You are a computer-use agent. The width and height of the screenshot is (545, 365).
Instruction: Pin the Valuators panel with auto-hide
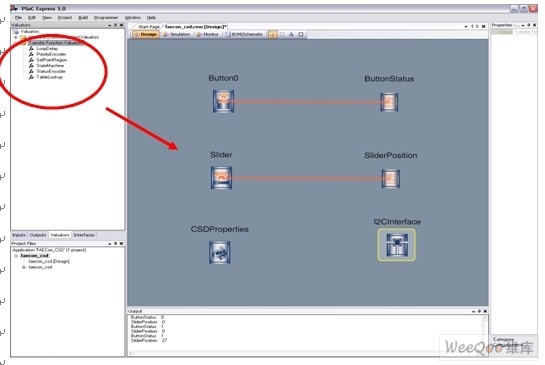point(116,25)
